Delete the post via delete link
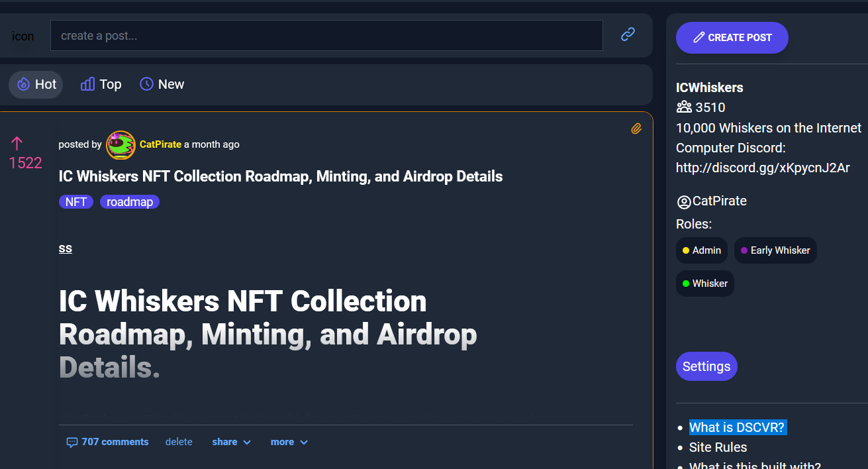The height and width of the screenshot is (469, 868). 179,442
